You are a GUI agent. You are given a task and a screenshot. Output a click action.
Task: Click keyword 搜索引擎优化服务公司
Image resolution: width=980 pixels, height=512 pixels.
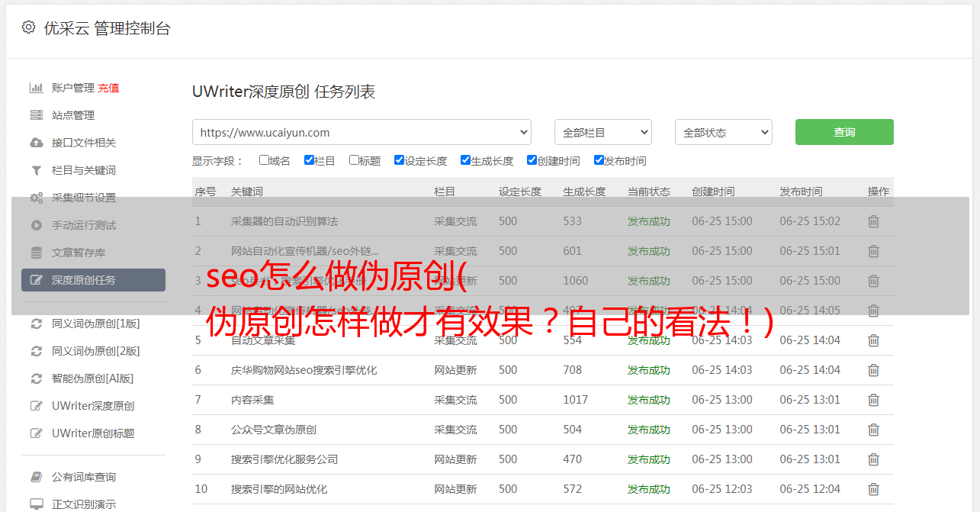coord(284,459)
